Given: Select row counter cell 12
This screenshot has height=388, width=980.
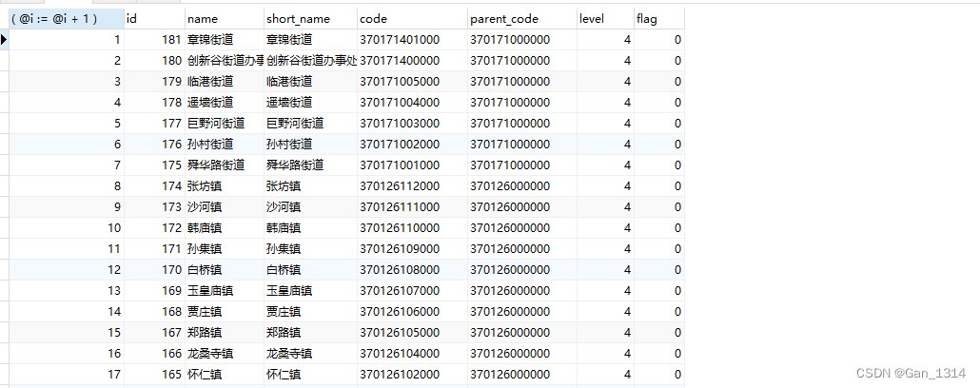Looking at the screenshot, I should 67,270.
